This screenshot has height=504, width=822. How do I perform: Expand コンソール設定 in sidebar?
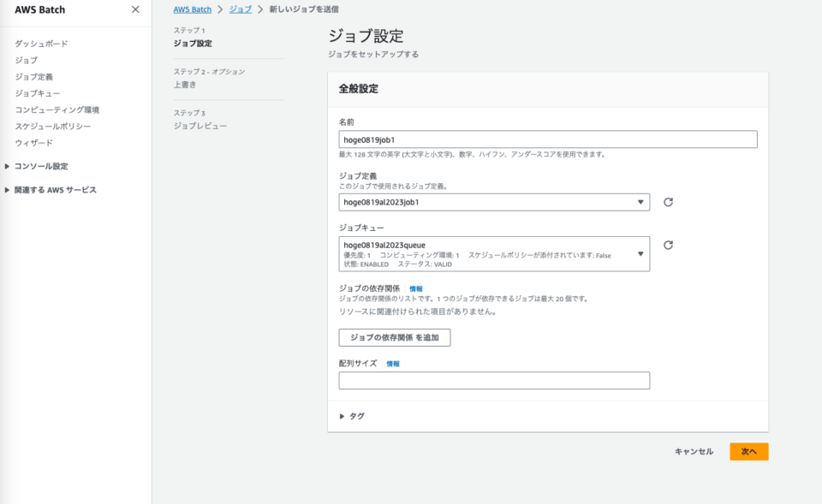(x=36, y=166)
